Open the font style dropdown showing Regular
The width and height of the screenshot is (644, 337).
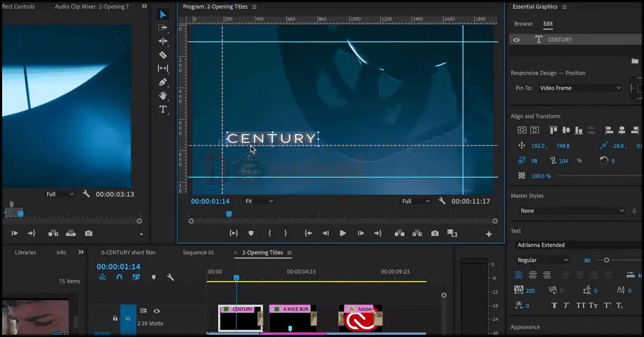pyautogui.click(x=542, y=260)
